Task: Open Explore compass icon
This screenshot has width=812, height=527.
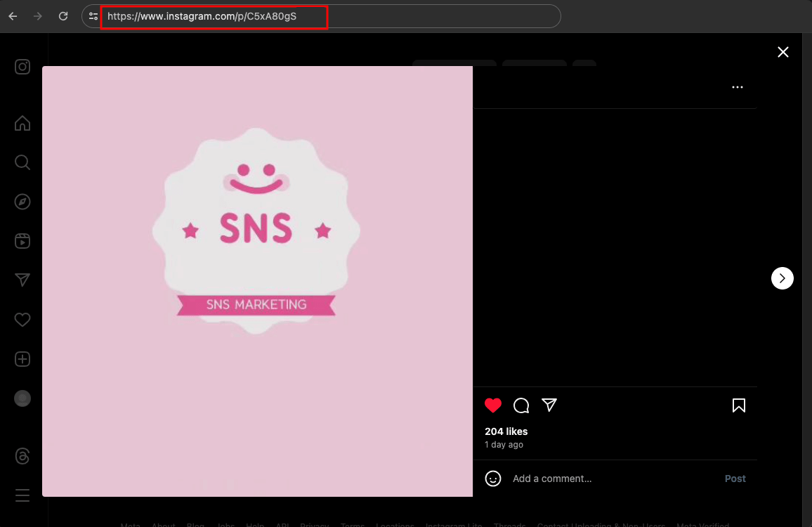Action: [x=22, y=202]
